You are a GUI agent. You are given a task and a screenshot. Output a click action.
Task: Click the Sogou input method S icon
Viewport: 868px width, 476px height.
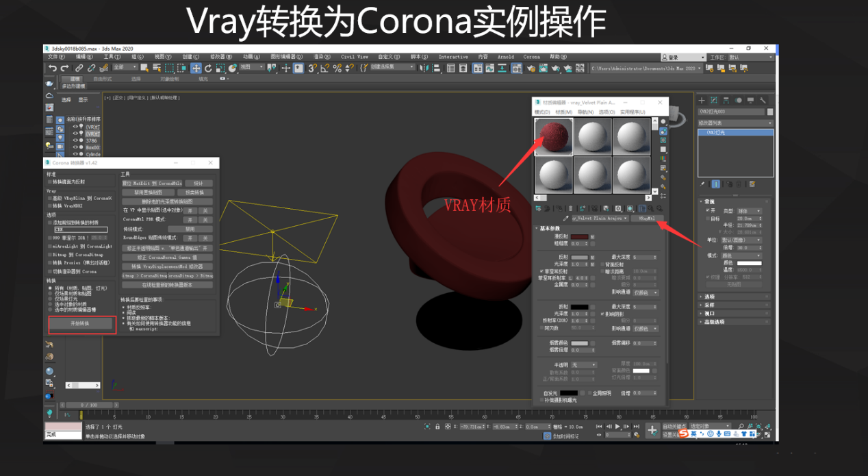pyautogui.click(x=683, y=433)
